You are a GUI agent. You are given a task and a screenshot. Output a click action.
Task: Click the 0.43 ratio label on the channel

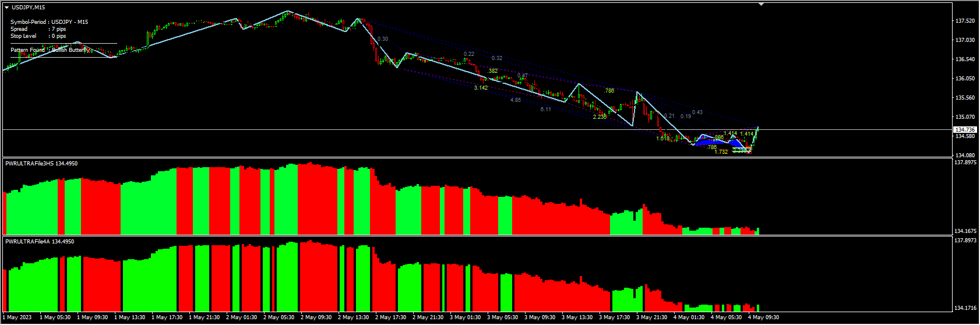(697, 112)
